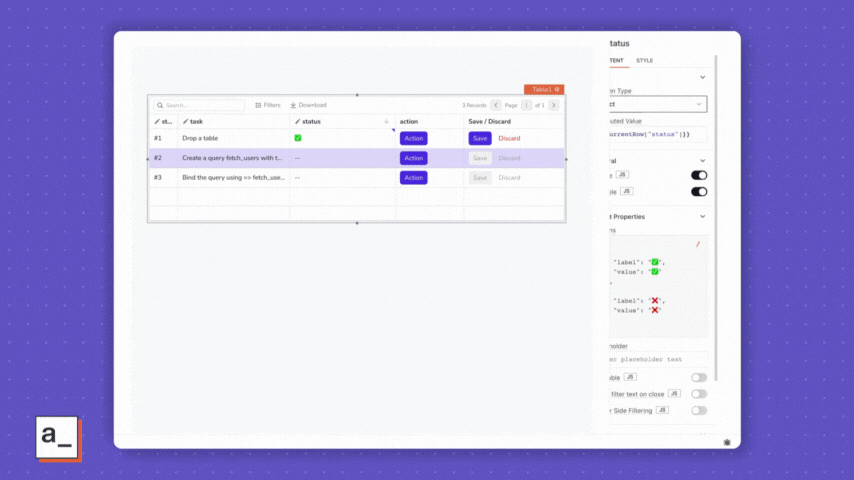Enable the Reset filter text on close toggle
Viewport: 854px width, 480px height.
click(698, 394)
